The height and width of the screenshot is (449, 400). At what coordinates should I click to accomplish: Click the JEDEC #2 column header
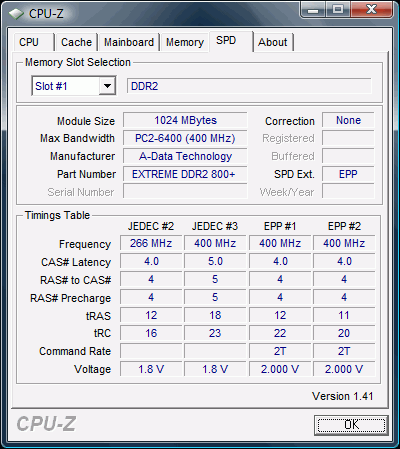coord(151,226)
